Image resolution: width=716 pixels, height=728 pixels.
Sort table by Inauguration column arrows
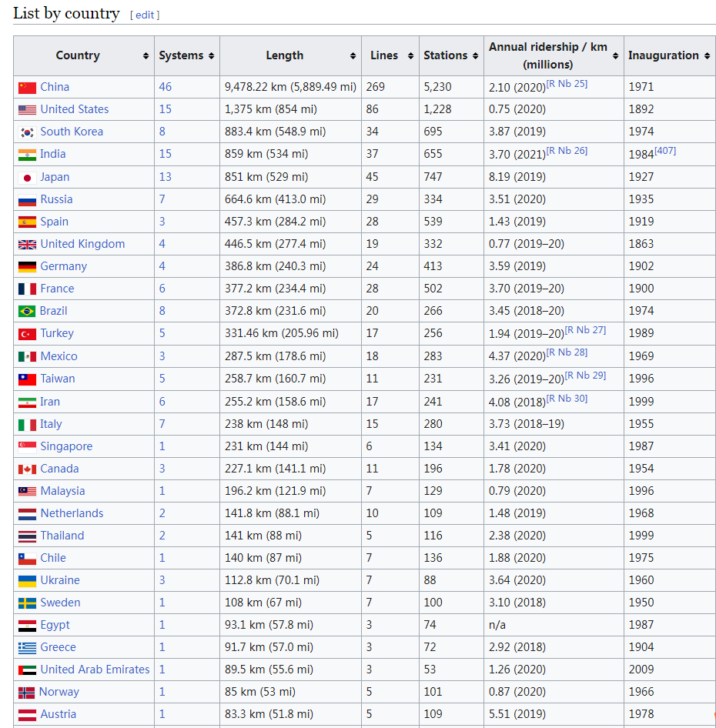click(x=708, y=55)
